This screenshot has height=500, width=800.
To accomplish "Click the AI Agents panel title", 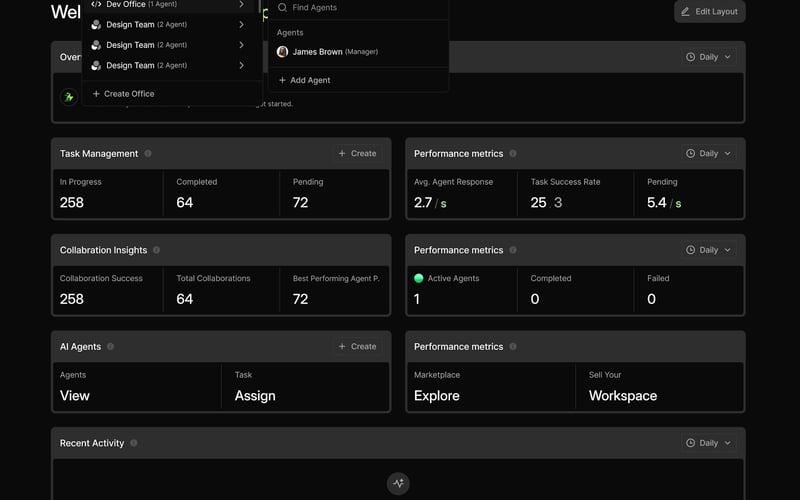I will (x=80, y=346).
